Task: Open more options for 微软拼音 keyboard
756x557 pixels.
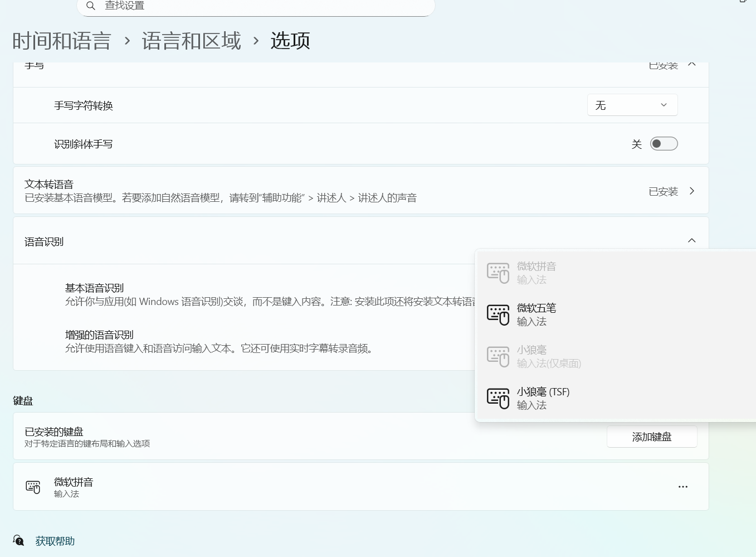Action: [x=683, y=487]
